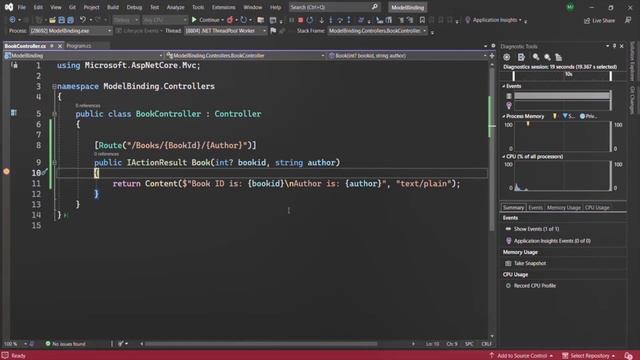This screenshot has width=640, height=360.
Task: Click the Pause (Break All) icon
Action: [x=291, y=20]
